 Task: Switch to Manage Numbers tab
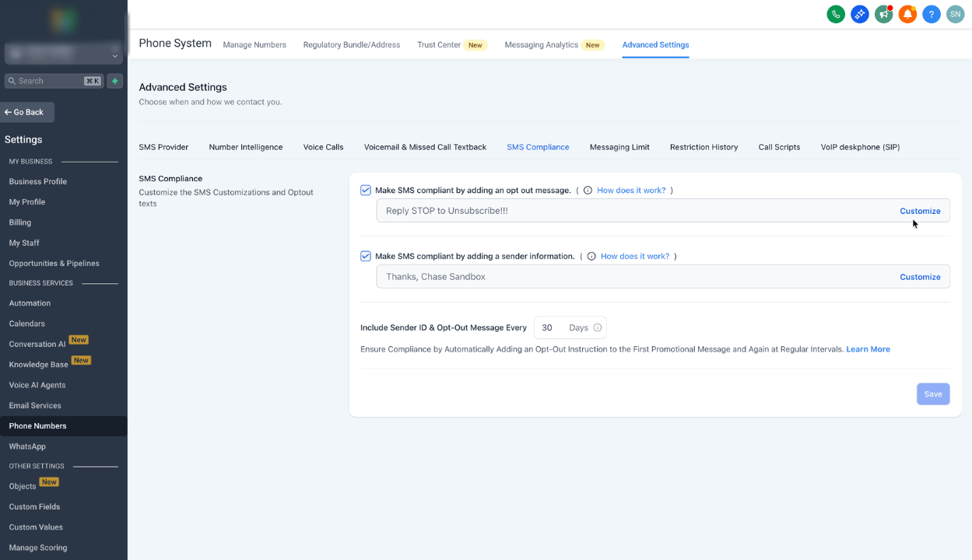[x=254, y=44]
